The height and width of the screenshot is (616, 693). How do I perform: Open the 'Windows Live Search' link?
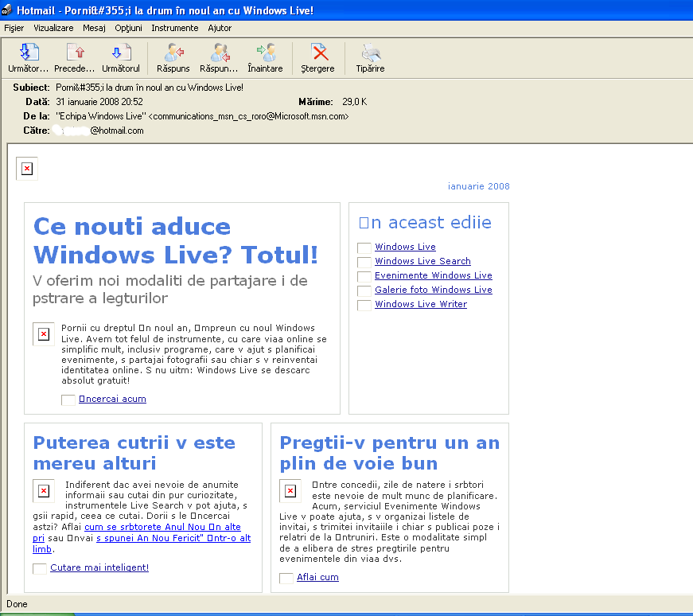tap(422, 261)
